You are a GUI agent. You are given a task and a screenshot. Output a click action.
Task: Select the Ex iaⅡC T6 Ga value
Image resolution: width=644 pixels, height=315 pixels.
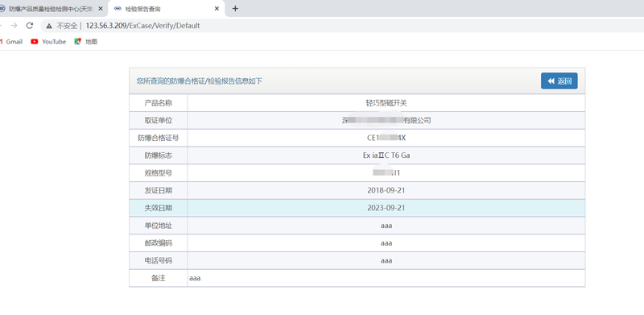[x=386, y=155]
